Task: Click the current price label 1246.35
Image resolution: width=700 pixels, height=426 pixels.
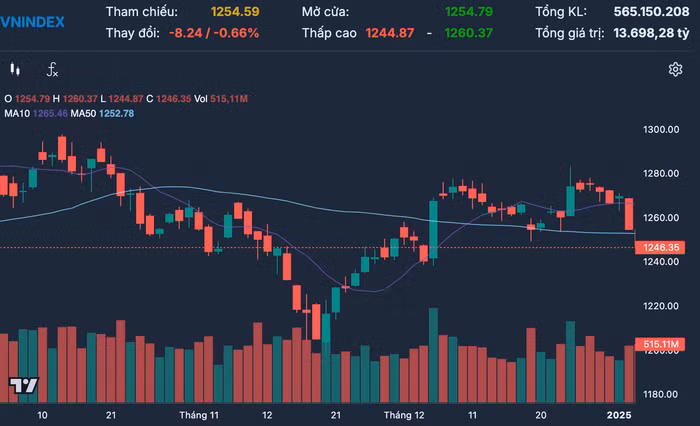Action: point(662,247)
